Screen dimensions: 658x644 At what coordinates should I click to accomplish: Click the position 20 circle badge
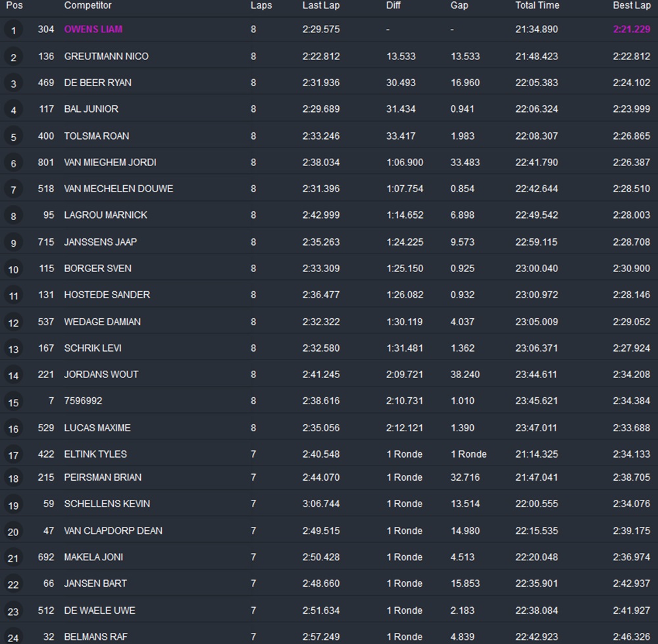[13, 531]
